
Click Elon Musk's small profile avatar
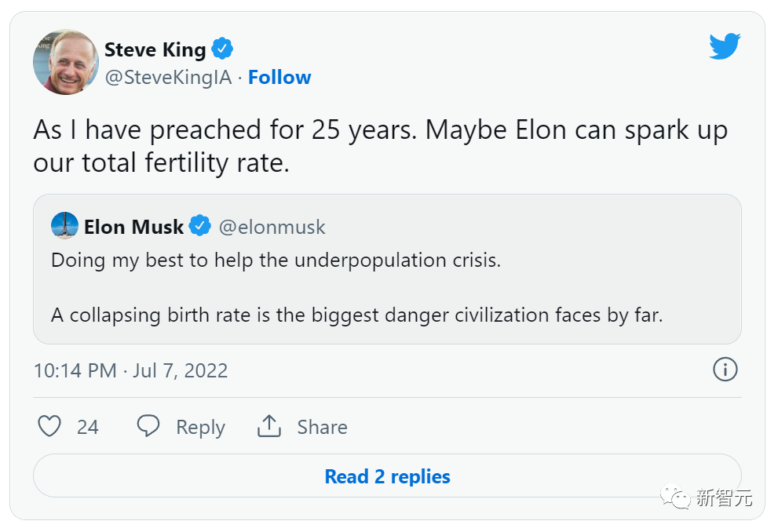[x=64, y=227]
